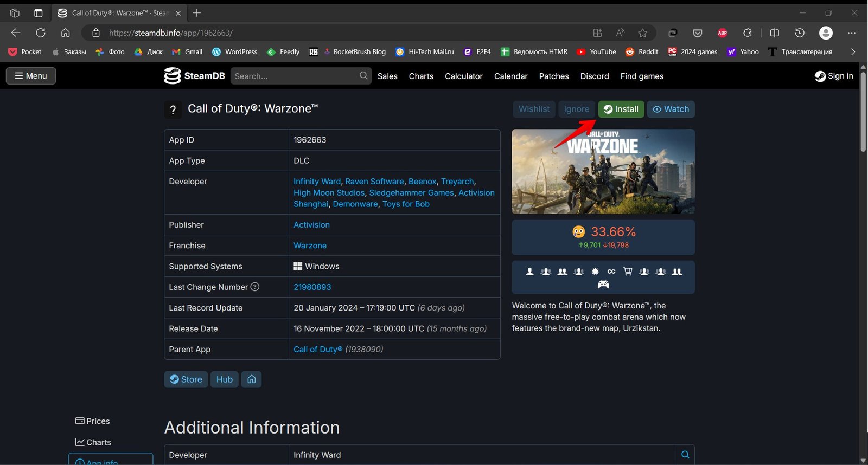Click the magnifier next to Infinity Ward row
The image size is (868, 465).
685,455
